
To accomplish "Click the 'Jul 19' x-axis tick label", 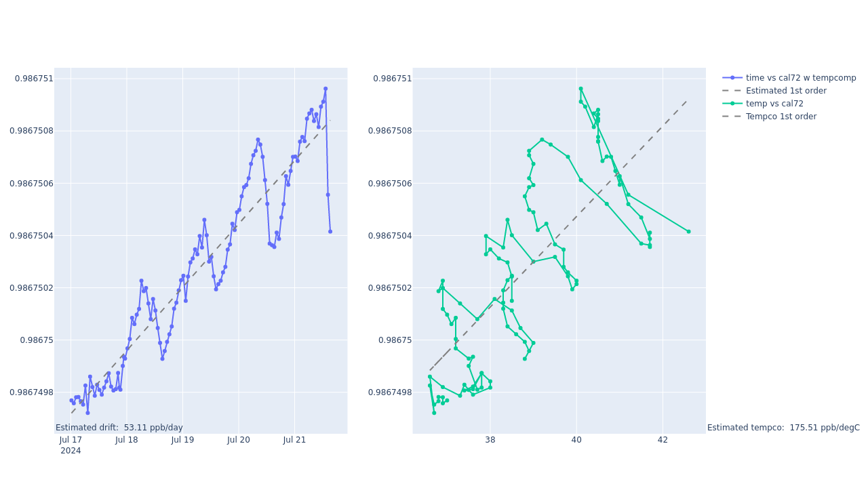I will point(182,440).
